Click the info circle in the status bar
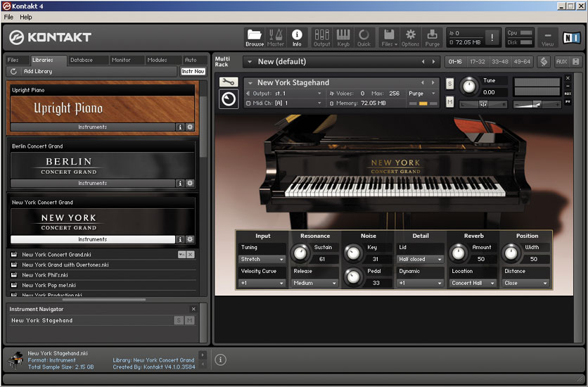 coord(221,360)
